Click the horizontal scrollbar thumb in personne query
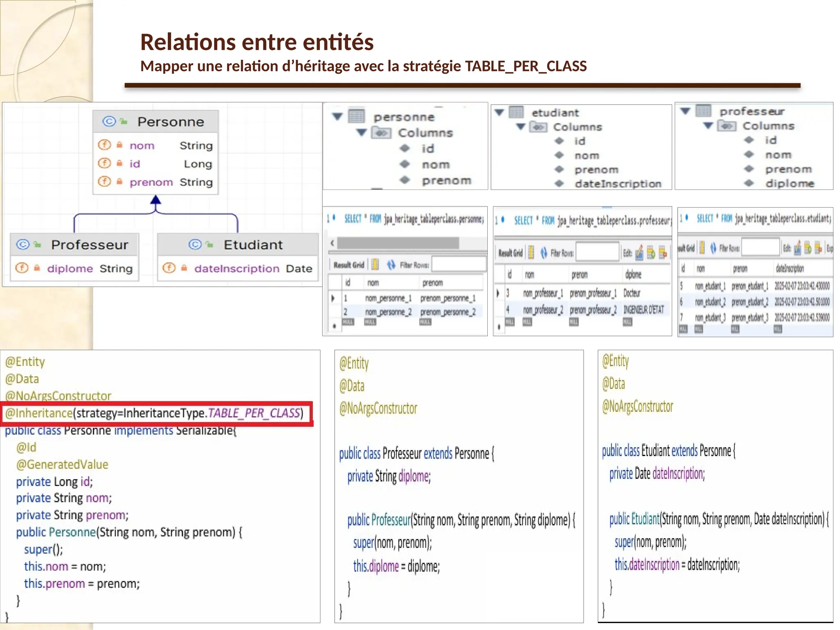 tap(398, 243)
